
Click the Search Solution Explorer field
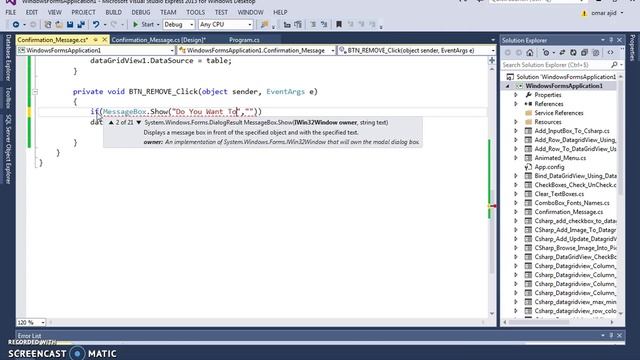tap(556, 65)
